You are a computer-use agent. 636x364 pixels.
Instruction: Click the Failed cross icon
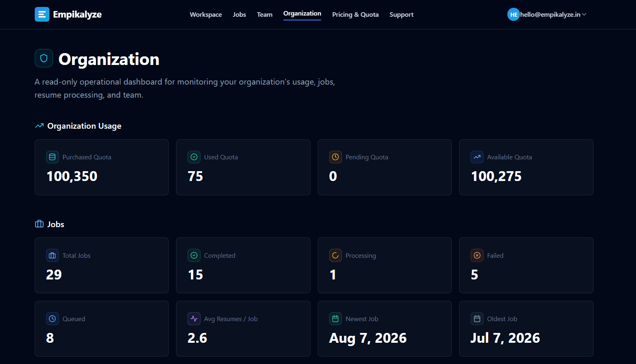(477, 255)
